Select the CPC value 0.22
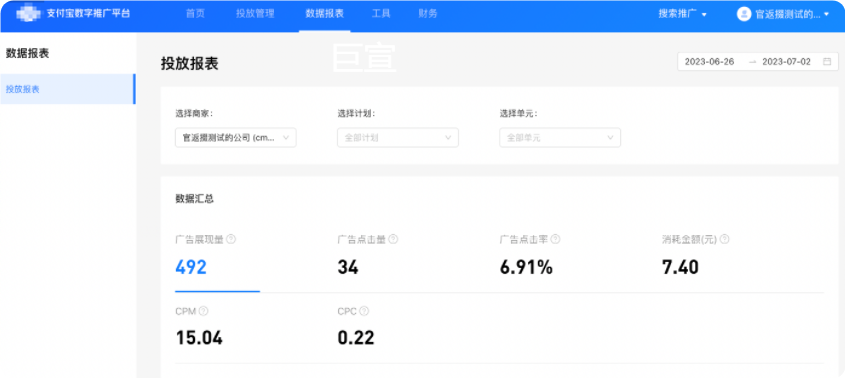Viewport: 845px width, 378px height. tap(356, 339)
